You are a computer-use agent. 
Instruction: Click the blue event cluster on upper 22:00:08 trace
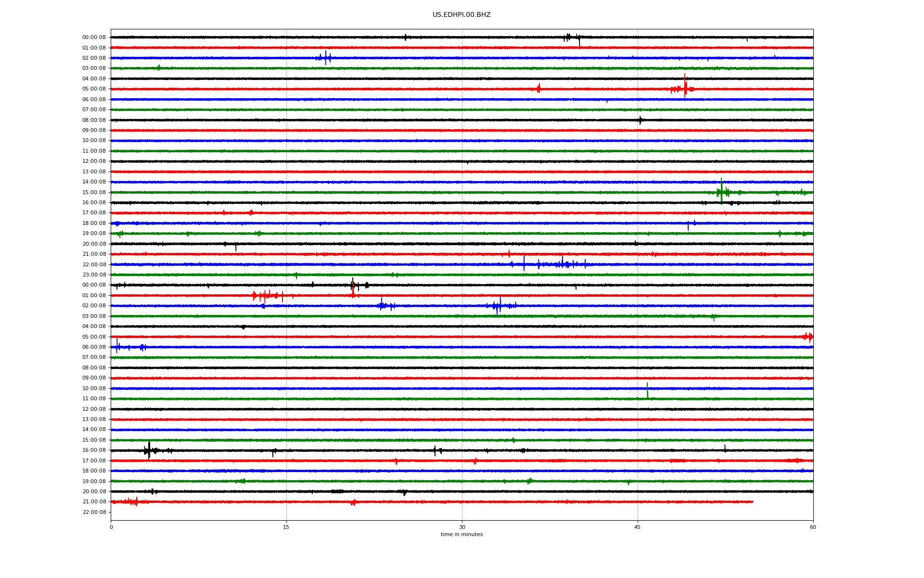[x=562, y=264]
